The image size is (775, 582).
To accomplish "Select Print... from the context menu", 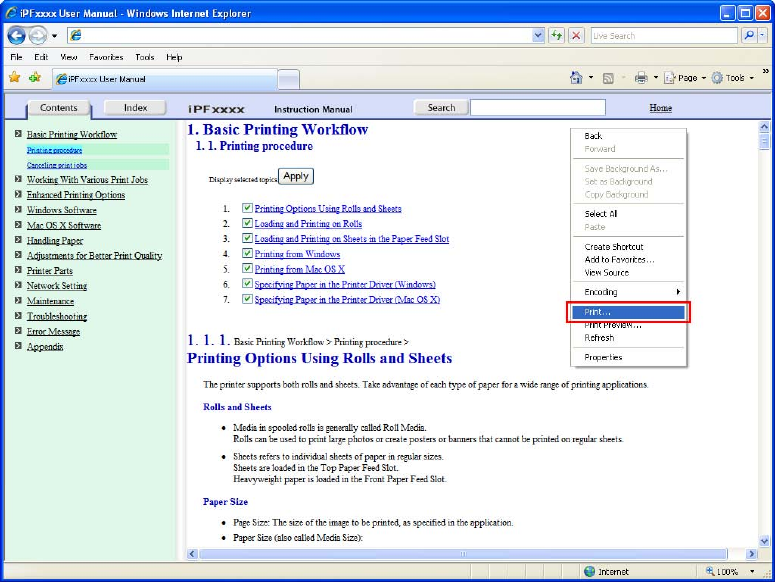I will [627, 313].
